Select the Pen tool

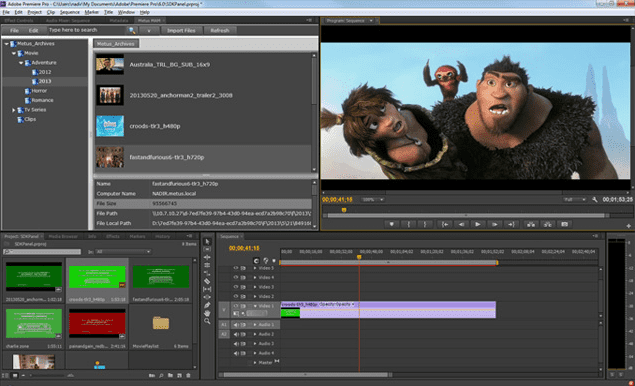coord(207,305)
